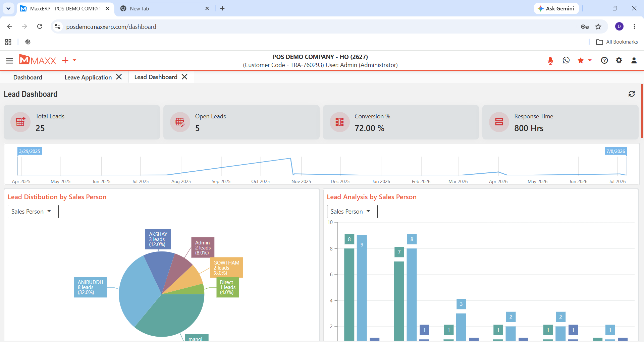Image resolution: width=644 pixels, height=342 pixels.
Task: Open the settings gear icon
Action: click(619, 60)
